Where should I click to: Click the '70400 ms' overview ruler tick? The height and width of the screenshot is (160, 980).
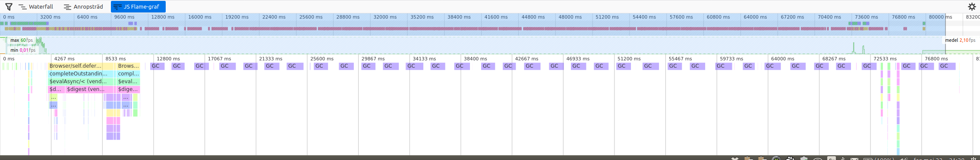point(829,17)
